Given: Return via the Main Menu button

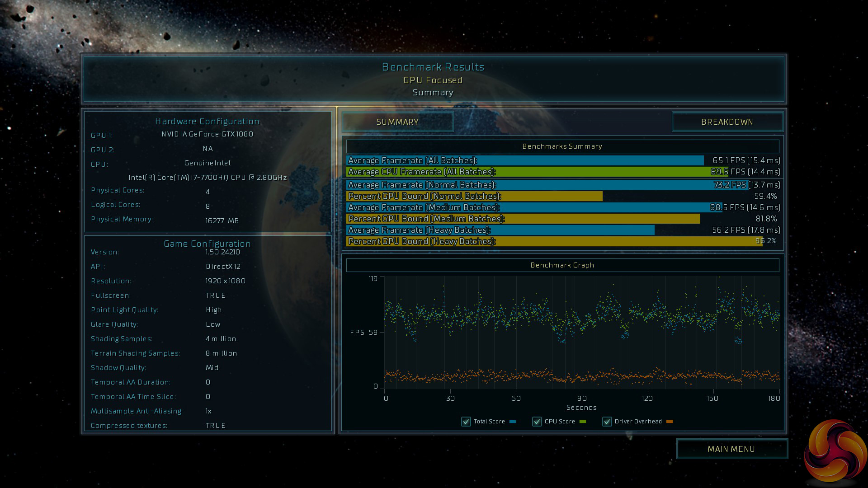Looking at the screenshot, I should [731, 449].
